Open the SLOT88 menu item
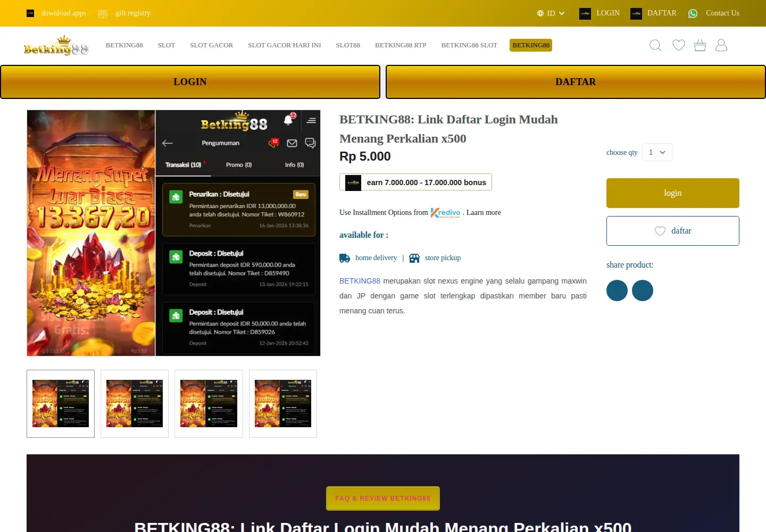Viewport: 766px width, 532px height. pyautogui.click(x=348, y=45)
